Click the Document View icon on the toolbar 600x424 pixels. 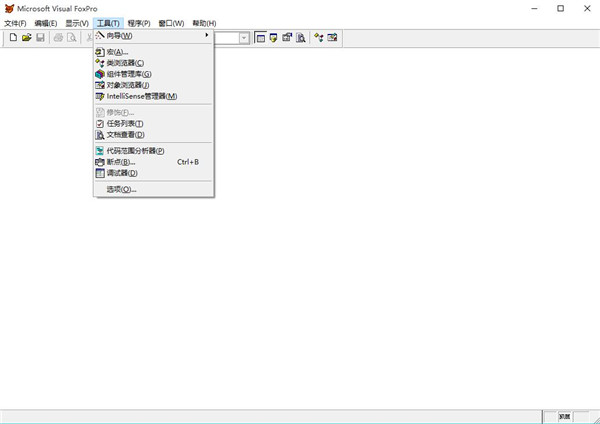click(301, 38)
